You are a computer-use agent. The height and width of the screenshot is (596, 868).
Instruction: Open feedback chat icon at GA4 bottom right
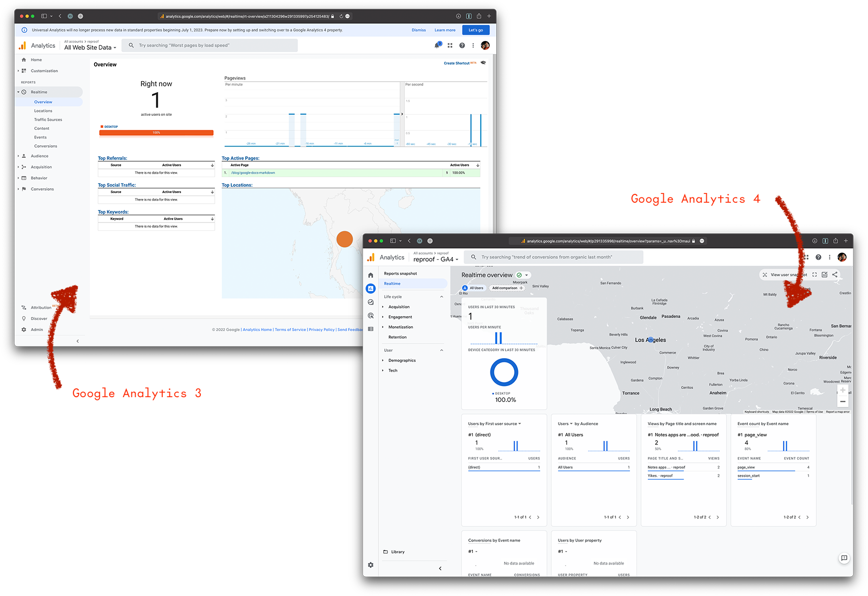[844, 558]
